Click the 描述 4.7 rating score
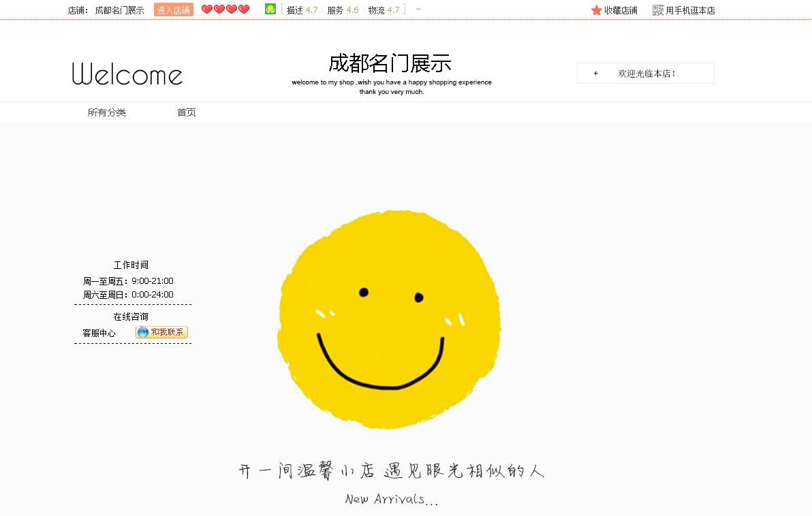The image size is (812, 516). [x=302, y=10]
